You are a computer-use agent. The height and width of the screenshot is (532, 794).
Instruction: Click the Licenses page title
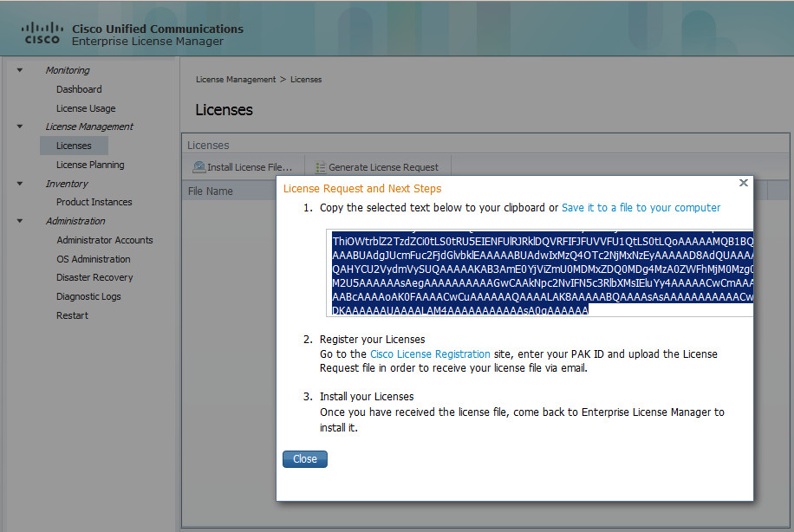(x=224, y=110)
